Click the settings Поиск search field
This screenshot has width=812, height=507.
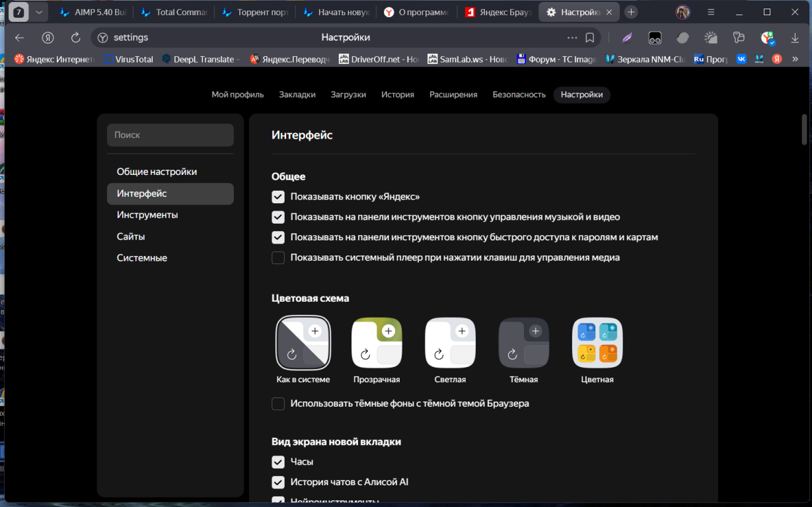[x=170, y=135]
